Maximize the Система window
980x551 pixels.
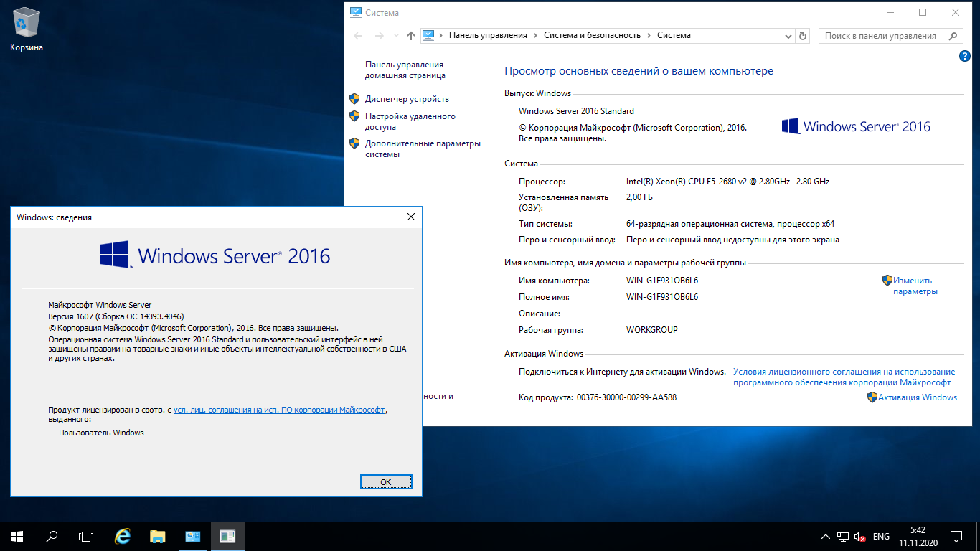click(923, 12)
